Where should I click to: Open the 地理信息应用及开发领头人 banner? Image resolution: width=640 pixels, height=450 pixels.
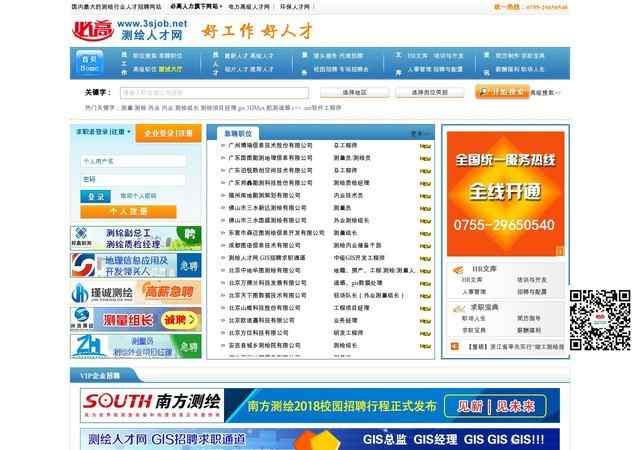pos(136,265)
